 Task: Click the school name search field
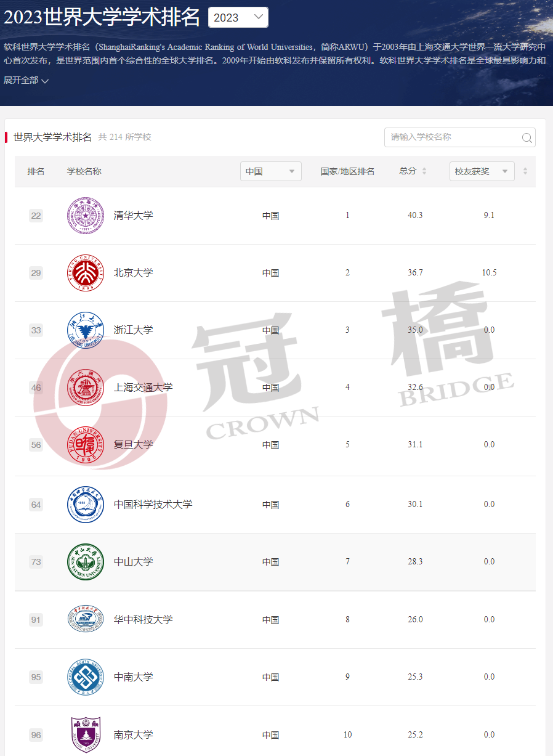click(460, 137)
